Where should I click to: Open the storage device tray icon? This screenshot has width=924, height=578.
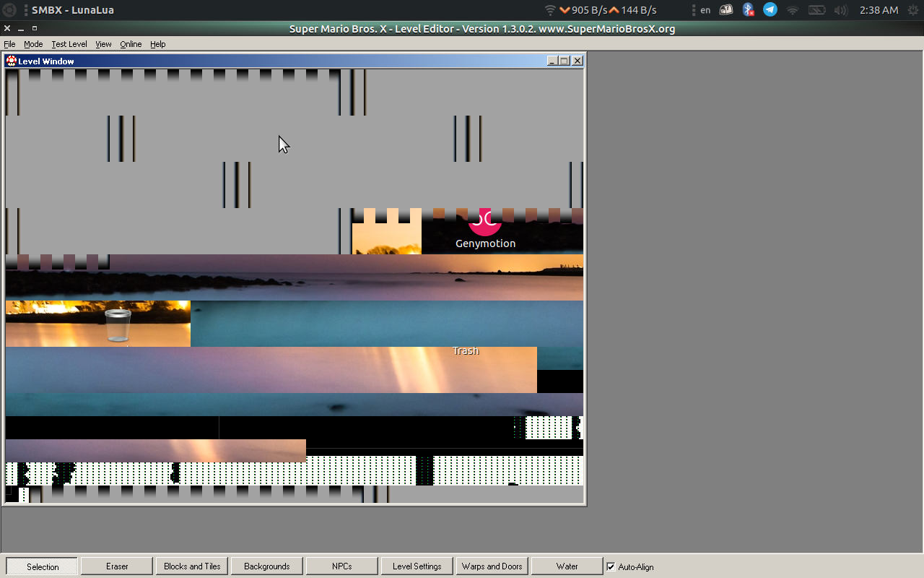coord(726,10)
